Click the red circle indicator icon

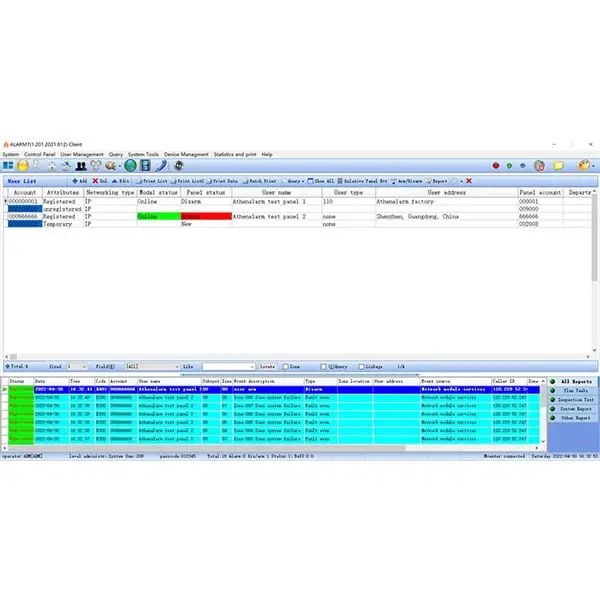(496, 166)
